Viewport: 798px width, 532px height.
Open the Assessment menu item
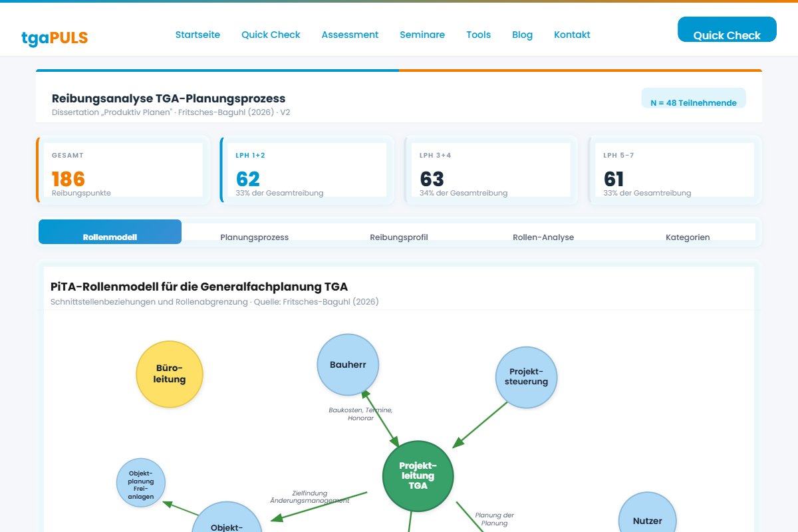[350, 35]
